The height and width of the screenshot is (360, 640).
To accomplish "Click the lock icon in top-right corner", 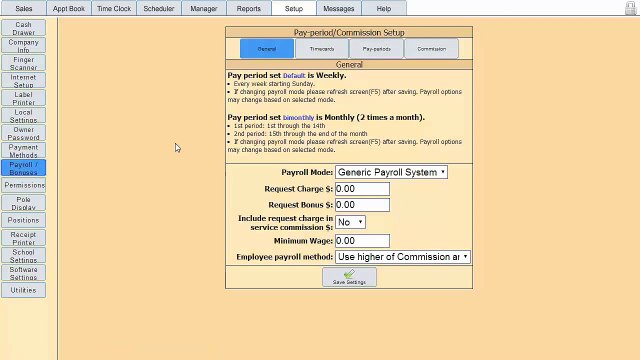I will [x=631, y=8].
